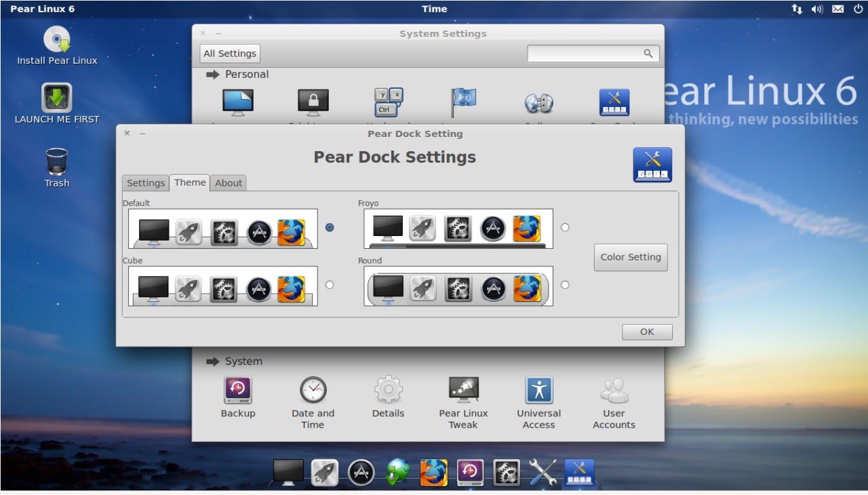The image size is (868, 495).
Task: Minimize the Pear Dock Setting dialog
Action: (142, 134)
